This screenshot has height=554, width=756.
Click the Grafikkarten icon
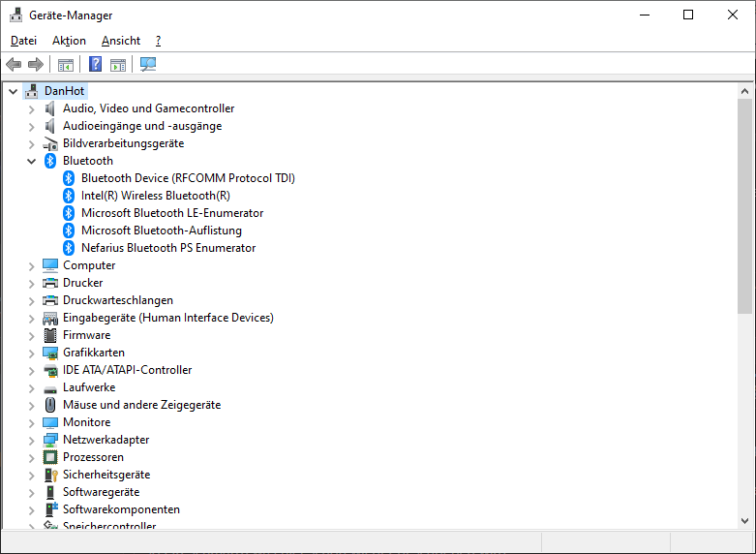click(50, 353)
